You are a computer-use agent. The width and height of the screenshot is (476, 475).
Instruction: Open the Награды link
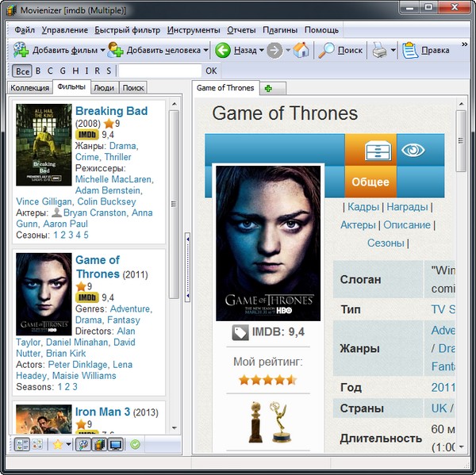[407, 207]
